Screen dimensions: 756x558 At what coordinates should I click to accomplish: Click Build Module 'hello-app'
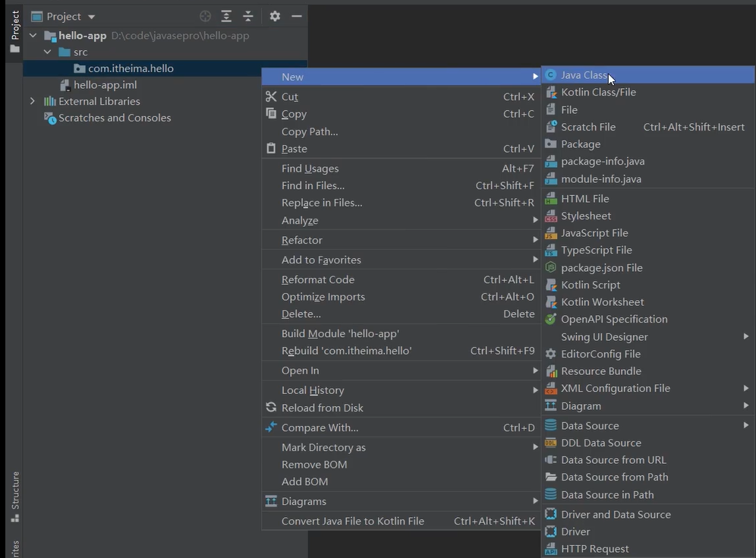(x=401, y=333)
